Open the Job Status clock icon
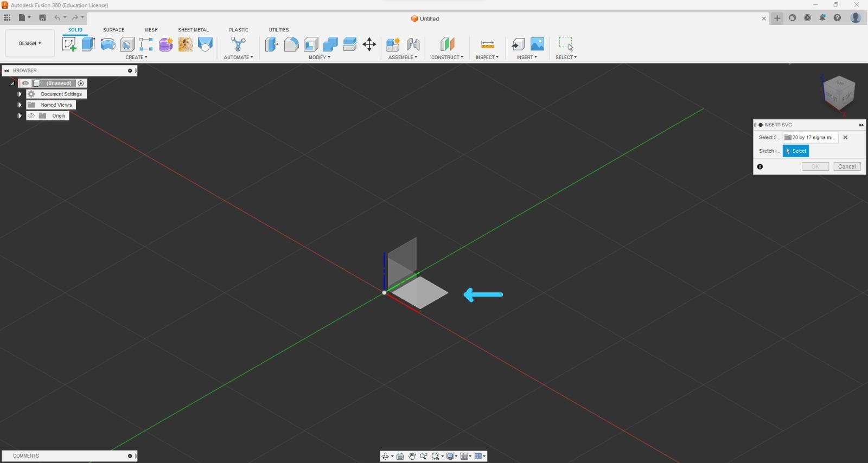 click(807, 18)
